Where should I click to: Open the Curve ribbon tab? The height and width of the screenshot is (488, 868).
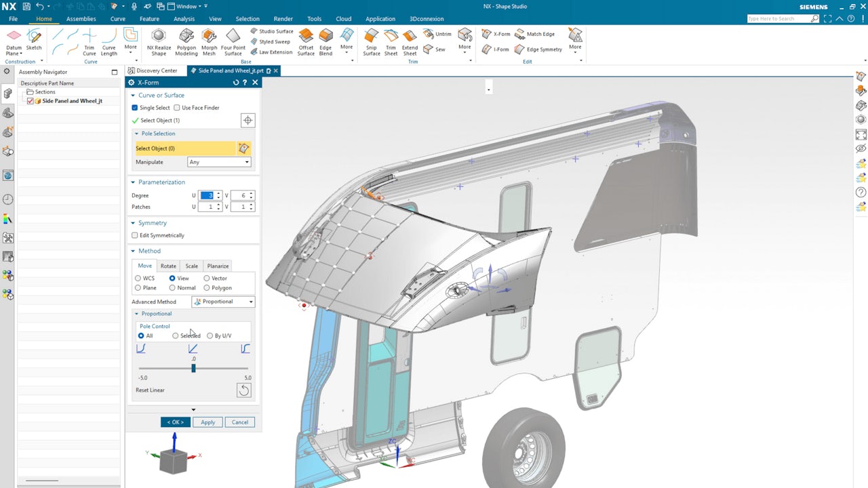117,18
